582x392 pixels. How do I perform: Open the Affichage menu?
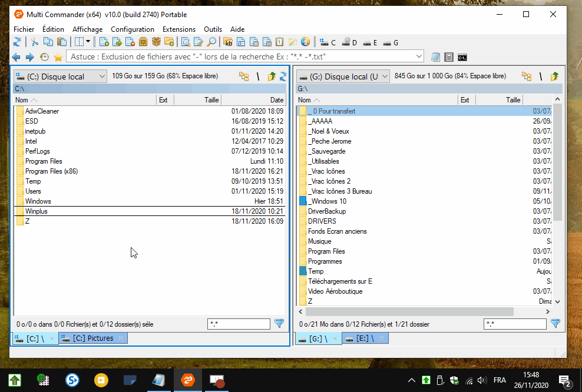(87, 29)
